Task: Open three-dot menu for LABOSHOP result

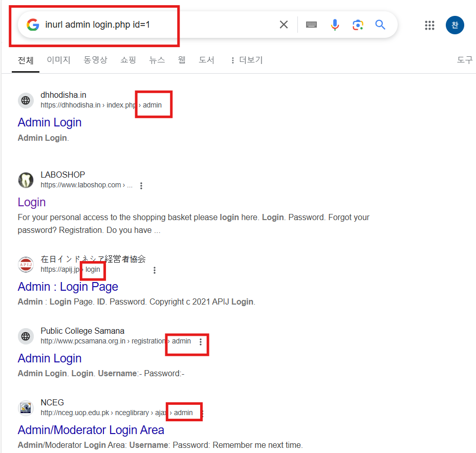Action: click(141, 185)
